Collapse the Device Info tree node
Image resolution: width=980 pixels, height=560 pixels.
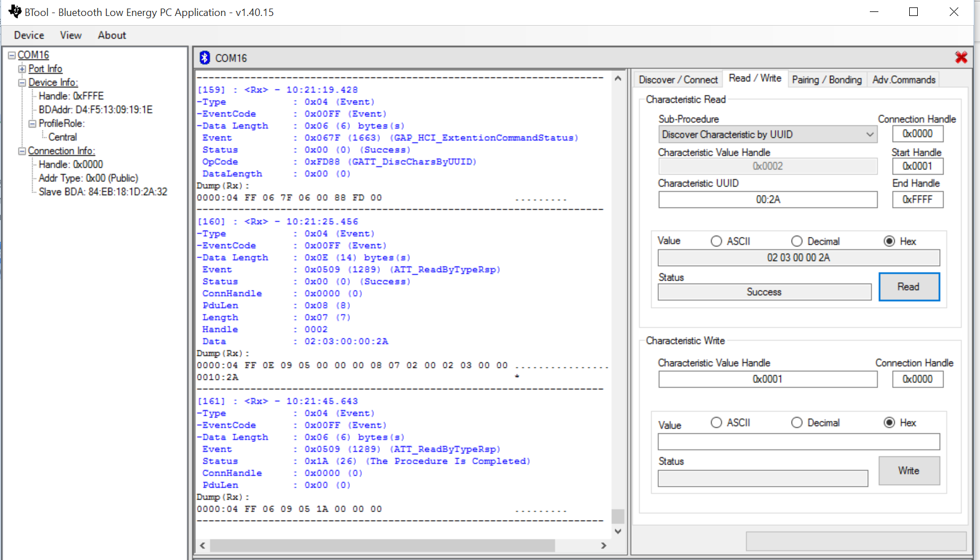[22, 83]
